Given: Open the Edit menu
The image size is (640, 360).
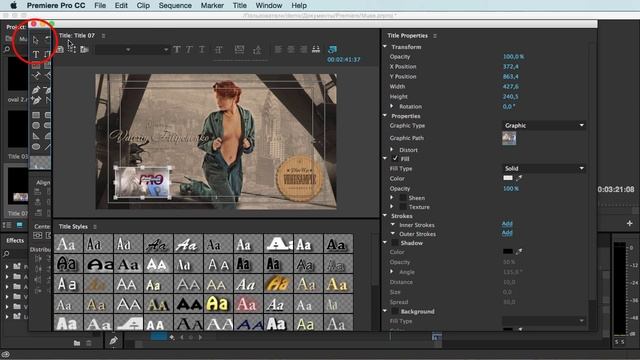Looking at the screenshot, I should coord(121,5).
